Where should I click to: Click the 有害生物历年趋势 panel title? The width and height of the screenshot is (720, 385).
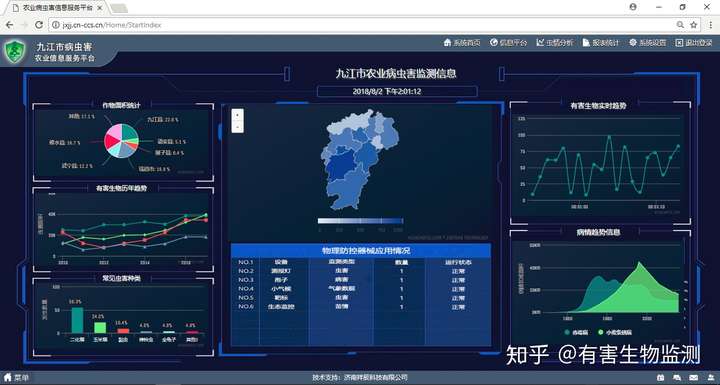(x=121, y=188)
